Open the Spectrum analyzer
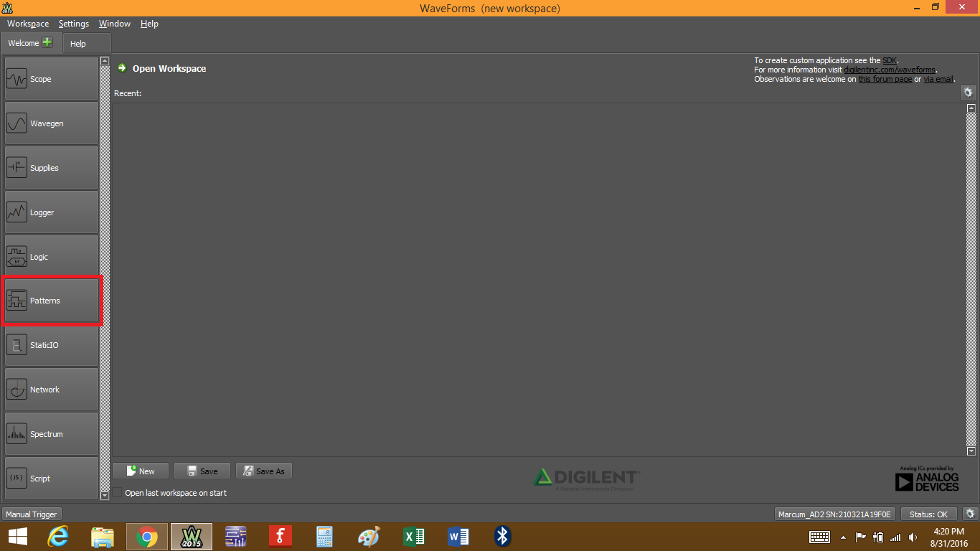 pyautogui.click(x=52, y=434)
